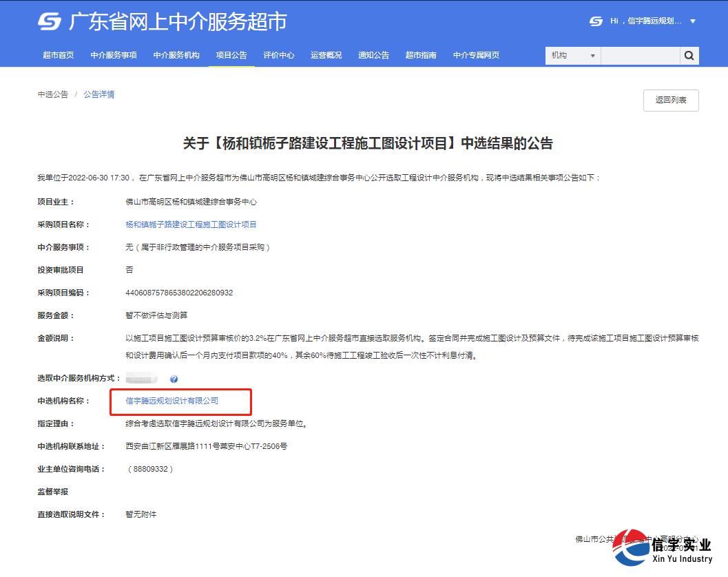This screenshot has height=577, width=728.
Task: Go to the 评价中心 tab
Action: [278, 55]
